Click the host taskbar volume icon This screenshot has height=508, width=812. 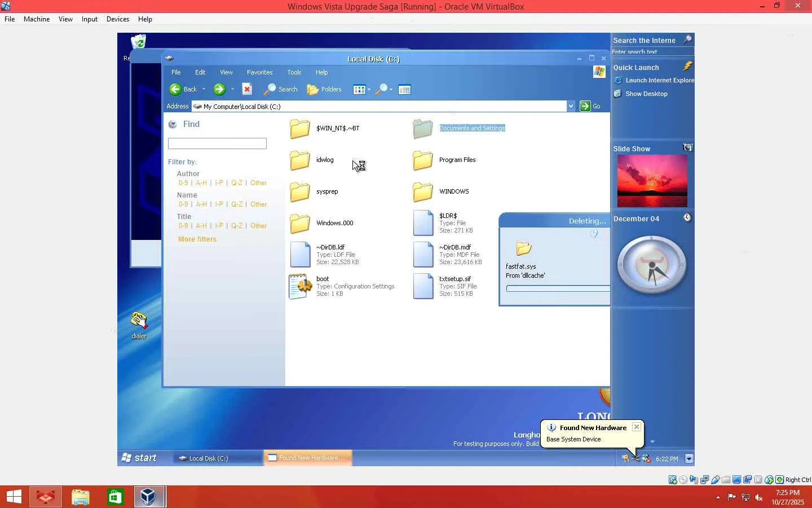point(759,497)
